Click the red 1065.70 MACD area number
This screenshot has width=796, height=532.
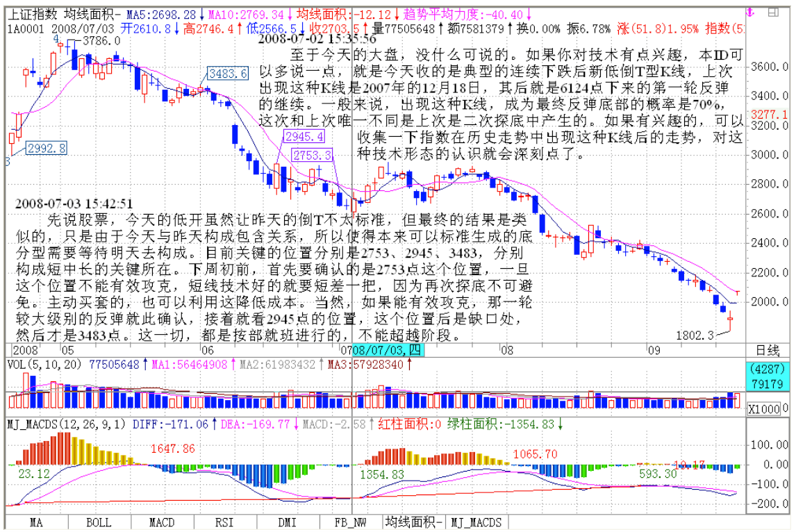(535, 454)
